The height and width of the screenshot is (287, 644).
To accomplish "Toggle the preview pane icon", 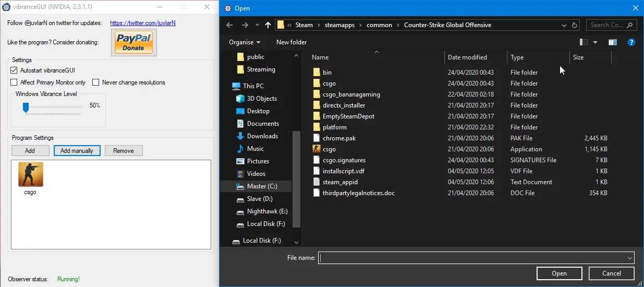I will click(x=613, y=42).
